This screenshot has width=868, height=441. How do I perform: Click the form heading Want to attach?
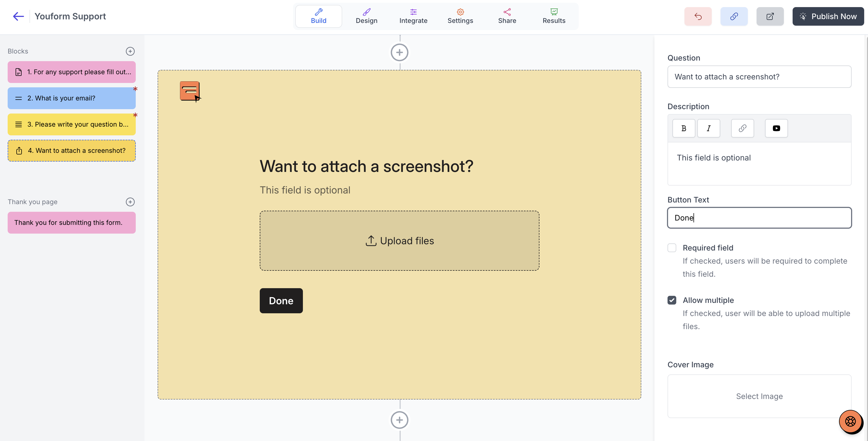(x=366, y=166)
